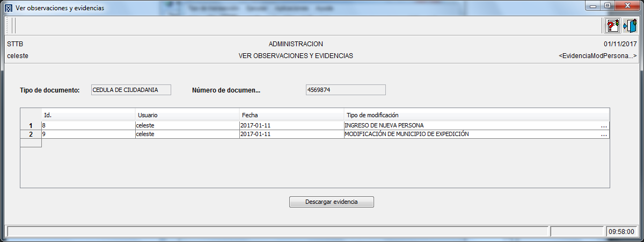
Task: Click the Id cell containing 9
Action: point(88,134)
